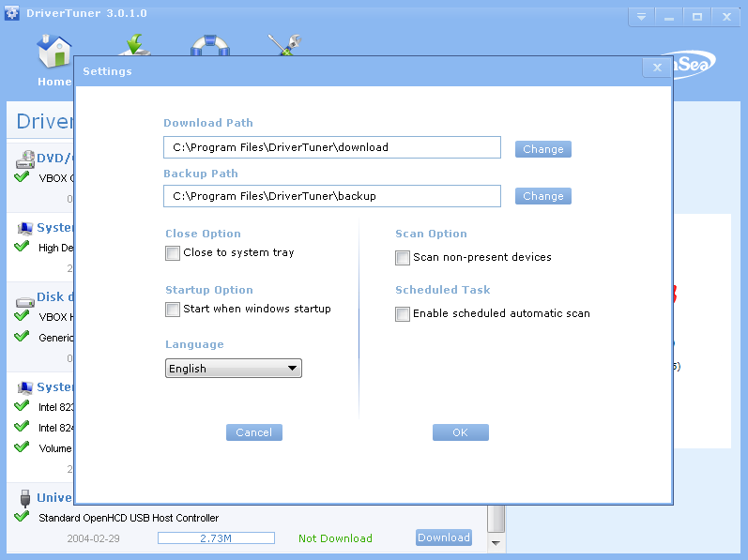Confirm settings with OK button

pos(461,432)
